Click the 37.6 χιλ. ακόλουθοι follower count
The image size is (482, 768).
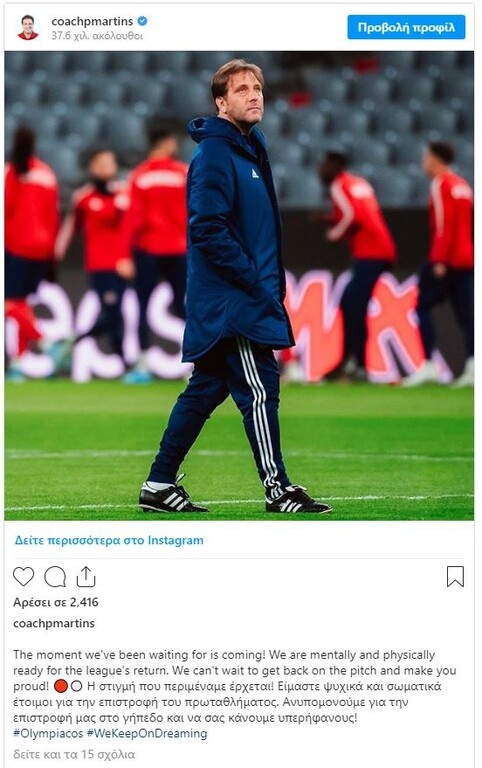[97, 36]
